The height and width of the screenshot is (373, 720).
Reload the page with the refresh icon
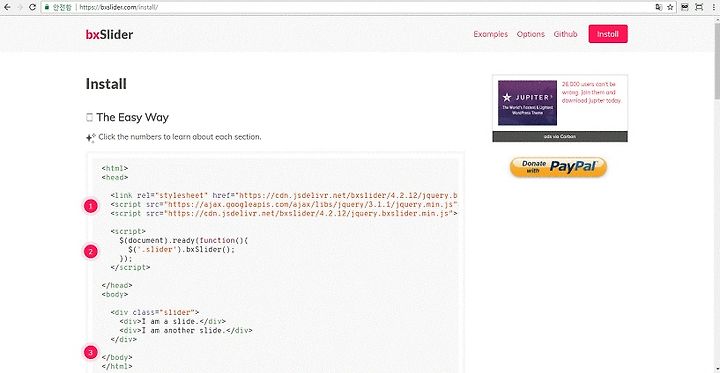32,7
